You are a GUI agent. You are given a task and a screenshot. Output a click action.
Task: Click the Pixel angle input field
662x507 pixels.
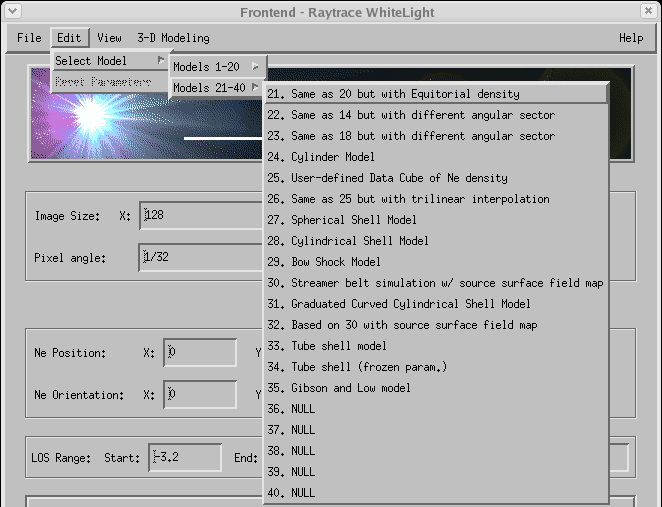[x=200, y=258]
